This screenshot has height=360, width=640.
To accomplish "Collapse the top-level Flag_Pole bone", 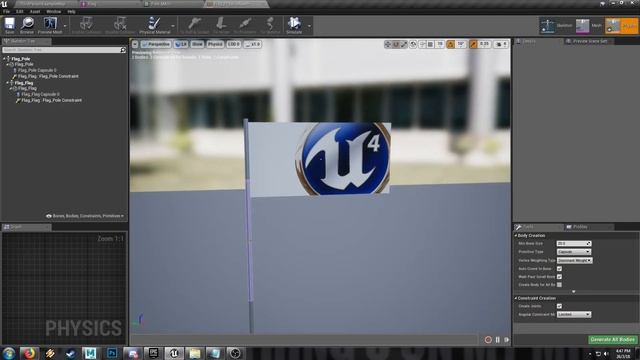I will click(x=4, y=59).
